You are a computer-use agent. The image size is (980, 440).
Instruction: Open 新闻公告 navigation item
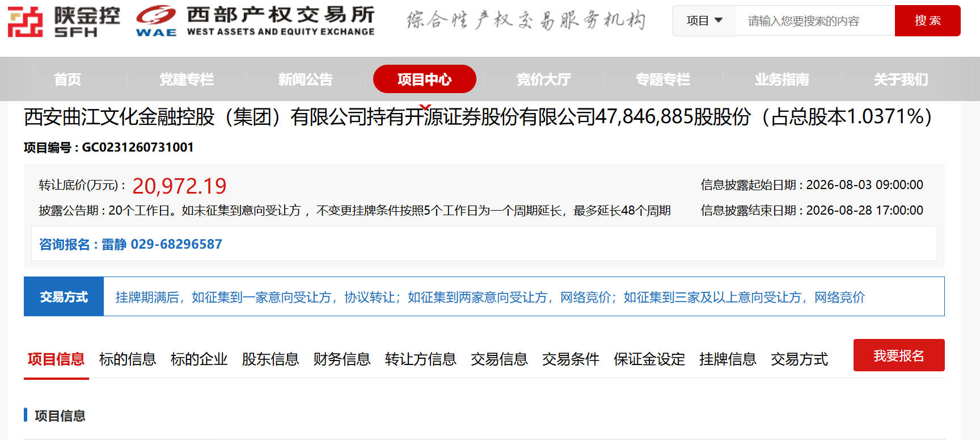click(x=306, y=79)
